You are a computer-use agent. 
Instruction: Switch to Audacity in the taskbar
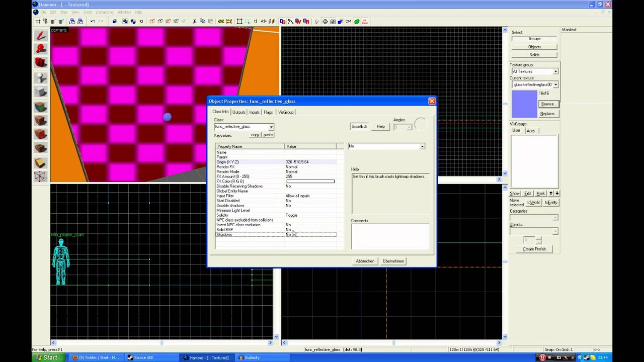tap(262, 357)
